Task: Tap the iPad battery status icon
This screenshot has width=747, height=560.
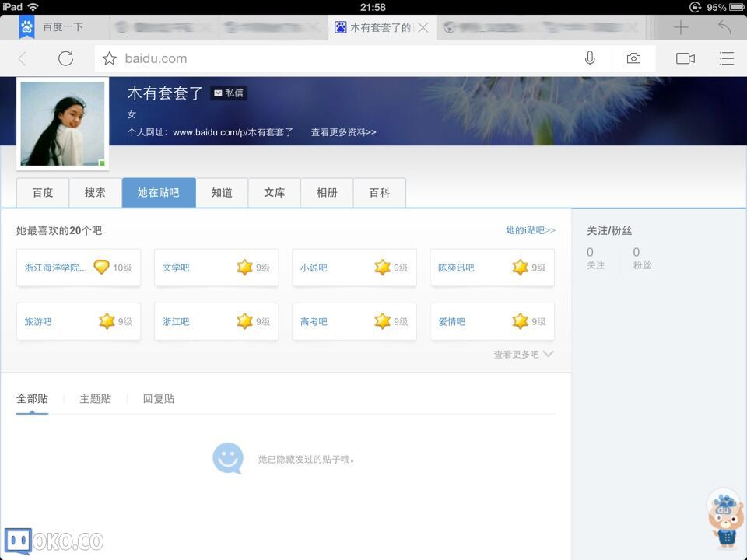Action: pyautogui.click(x=737, y=7)
